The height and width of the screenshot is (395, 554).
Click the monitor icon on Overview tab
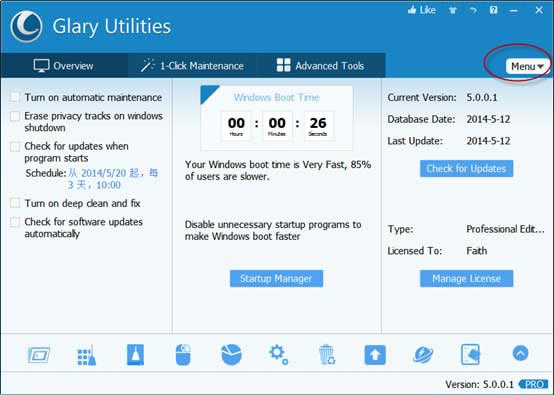click(41, 66)
